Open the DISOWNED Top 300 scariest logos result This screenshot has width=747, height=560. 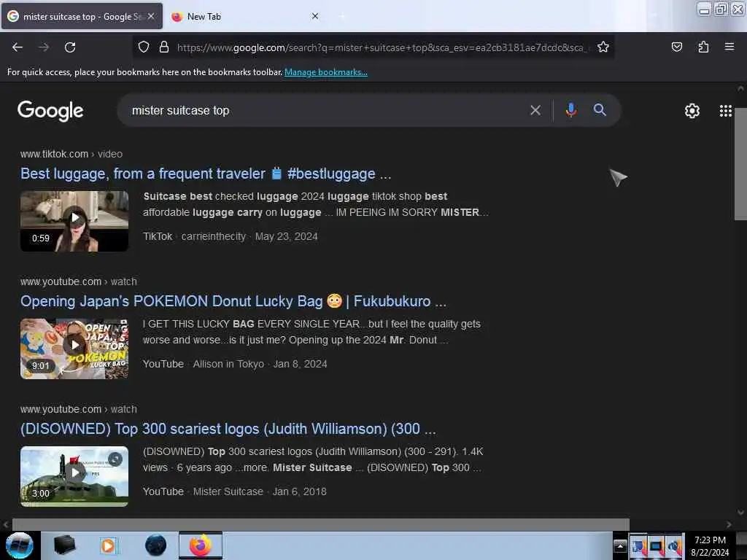coord(228,429)
